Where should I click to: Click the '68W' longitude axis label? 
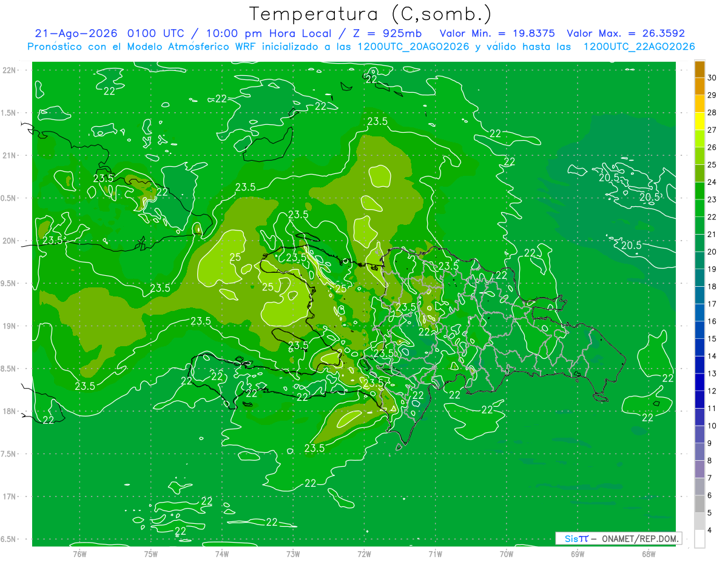pyautogui.click(x=648, y=554)
